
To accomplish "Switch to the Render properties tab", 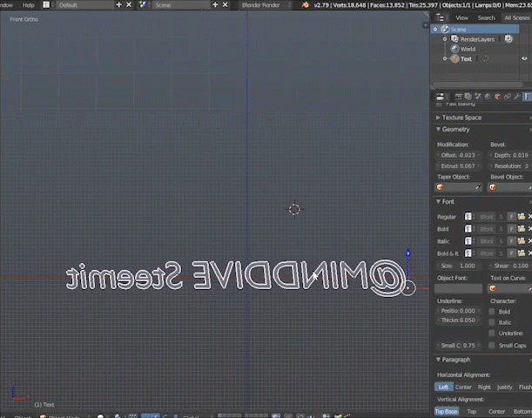I will tap(458, 97).
